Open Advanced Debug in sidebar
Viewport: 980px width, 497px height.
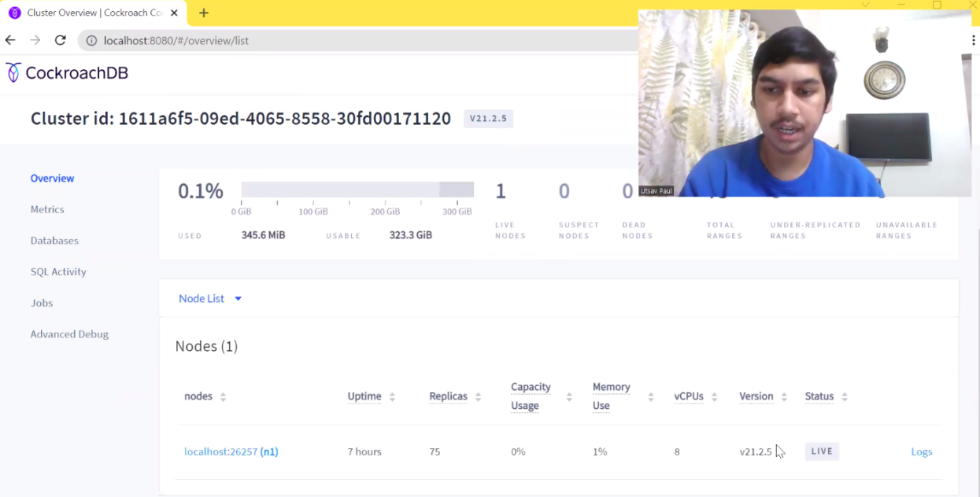click(69, 334)
